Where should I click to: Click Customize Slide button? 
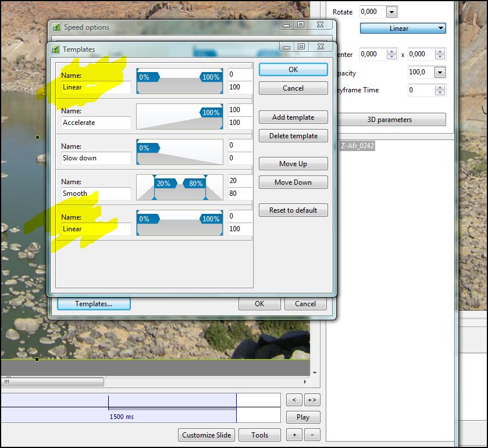pyautogui.click(x=207, y=435)
